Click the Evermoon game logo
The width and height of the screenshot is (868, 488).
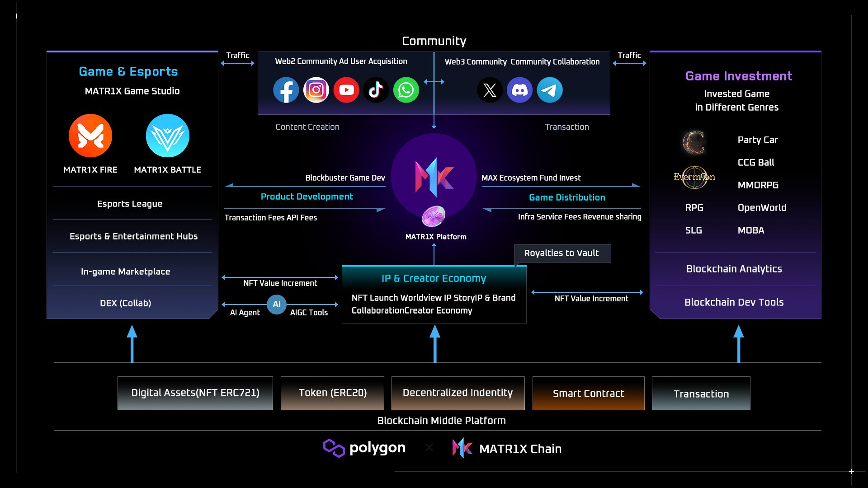pos(694,177)
